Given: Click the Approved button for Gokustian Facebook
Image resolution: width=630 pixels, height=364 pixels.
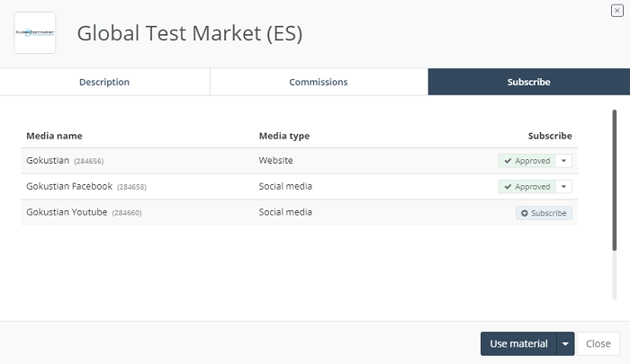Looking at the screenshot, I should point(526,187).
